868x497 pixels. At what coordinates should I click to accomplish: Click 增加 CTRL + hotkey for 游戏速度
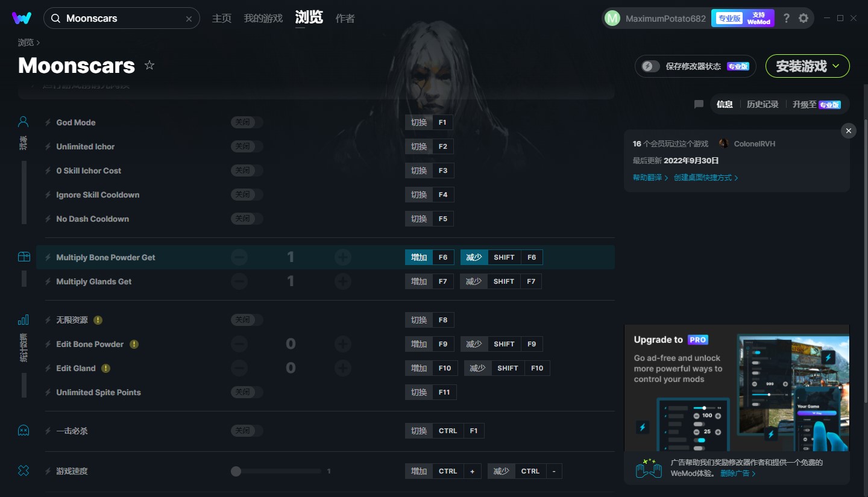click(x=443, y=471)
